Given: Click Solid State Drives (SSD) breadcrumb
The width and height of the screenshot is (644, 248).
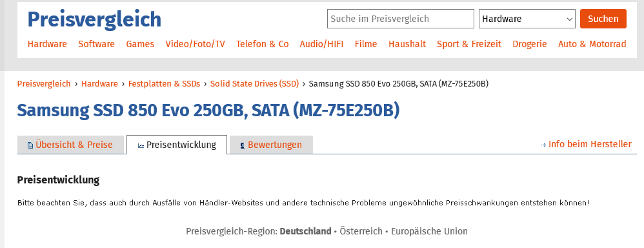Looking at the screenshot, I should (x=255, y=84).
